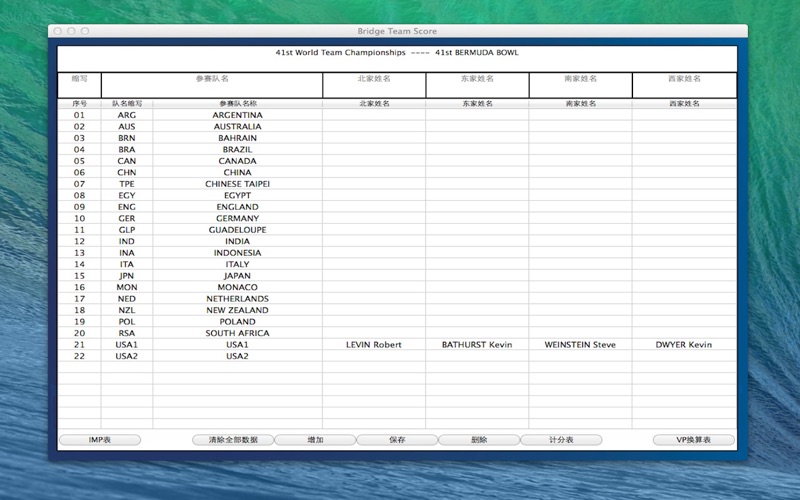Open the 计分表 score sheet

(x=561, y=440)
